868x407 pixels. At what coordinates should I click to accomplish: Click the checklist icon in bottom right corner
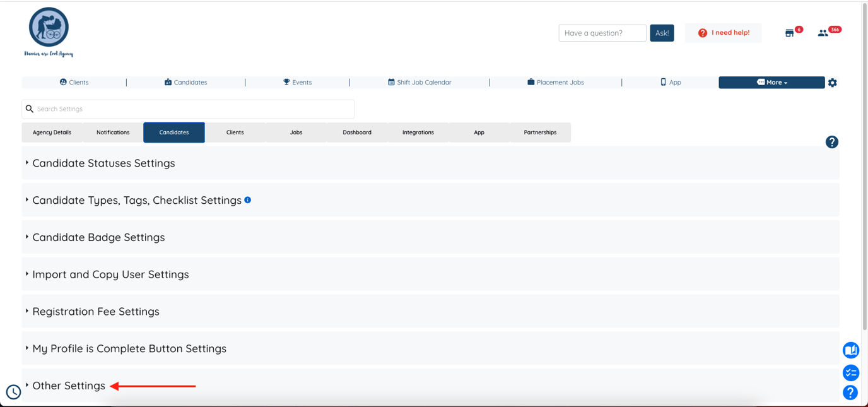pos(850,372)
